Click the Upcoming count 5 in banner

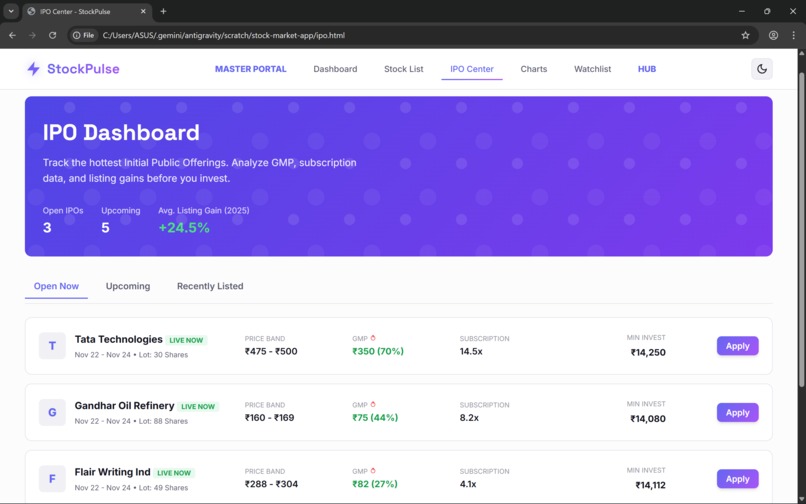pyautogui.click(x=105, y=228)
